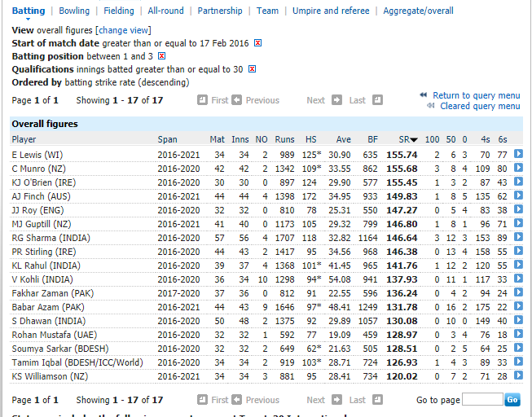Click the HS column header
The height and width of the screenshot is (417, 532).
(310, 139)
